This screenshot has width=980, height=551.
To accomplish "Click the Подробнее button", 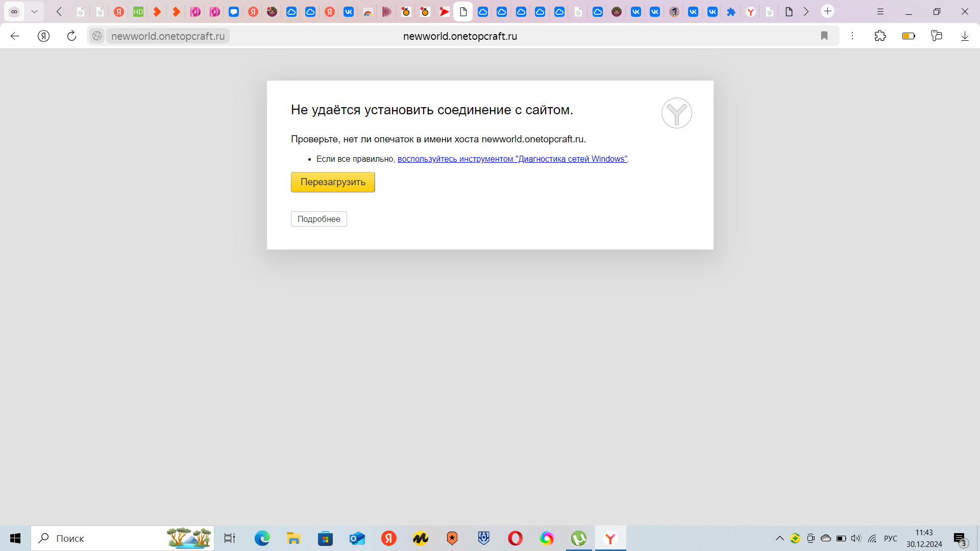I will coord(318,219).
